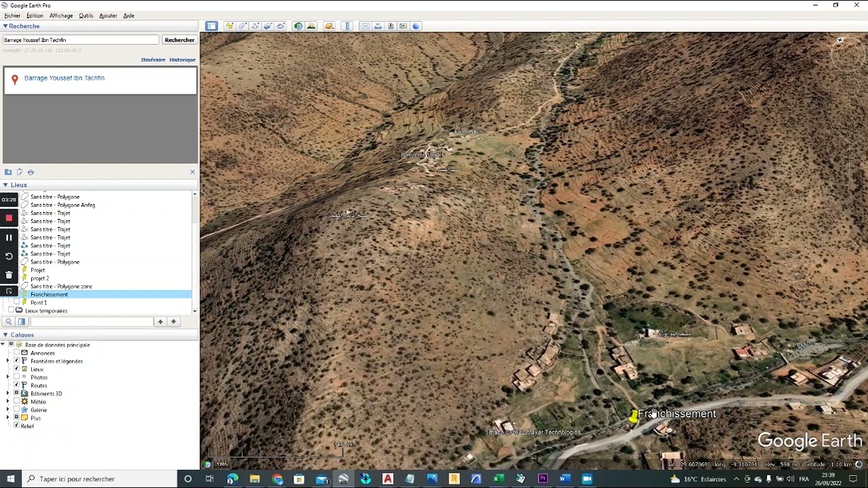This screenshot has height=488, width=868.
Task: Open the Ajouter menu
Action: (x=108, y=16)
